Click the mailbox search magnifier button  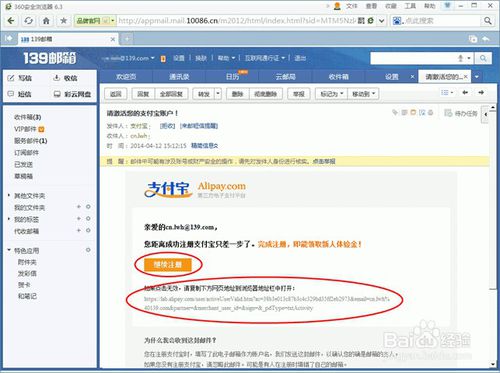click(483, 58)
